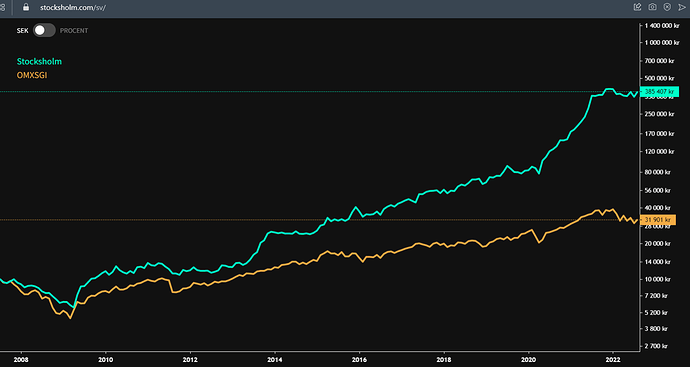Click the circled X shield icon in browser bar
Viewport: 690px width, 367px height.
667,7
